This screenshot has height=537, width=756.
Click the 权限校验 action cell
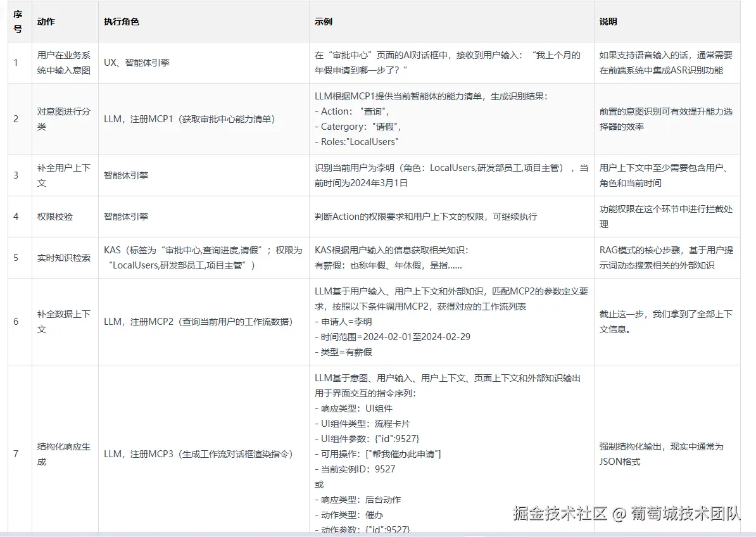click(x=65, y=217)
